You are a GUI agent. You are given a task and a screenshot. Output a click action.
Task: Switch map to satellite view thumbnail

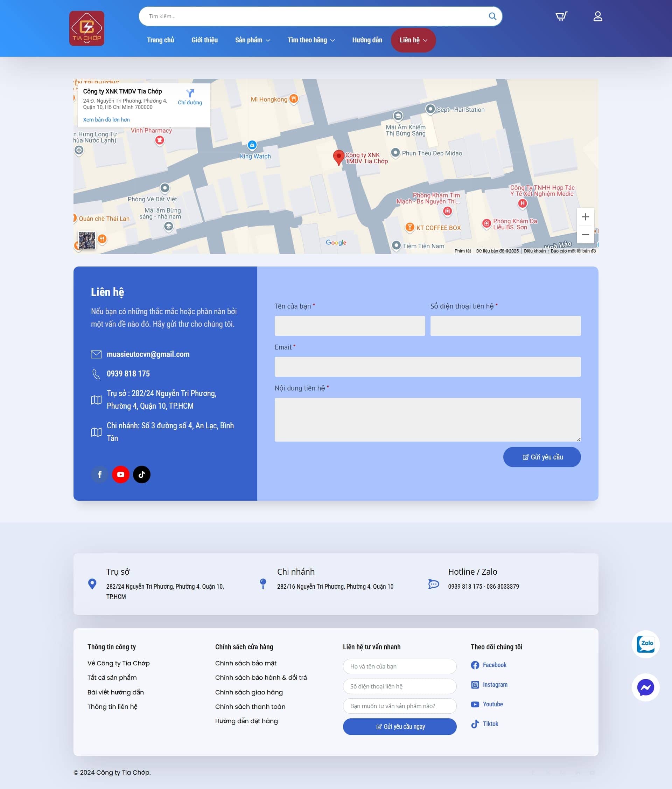click(87, 240)
